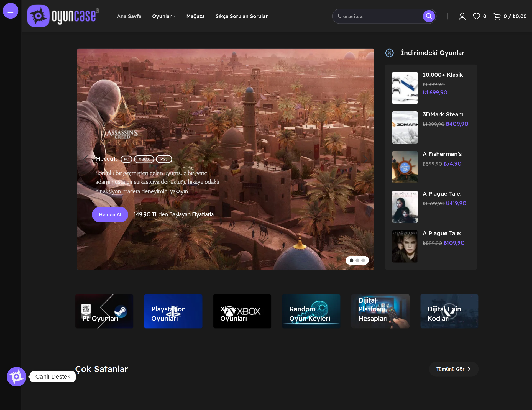This screenshot has width=532, height=410.
Task: Open the Mağaza page
Action: pos(195,16)
